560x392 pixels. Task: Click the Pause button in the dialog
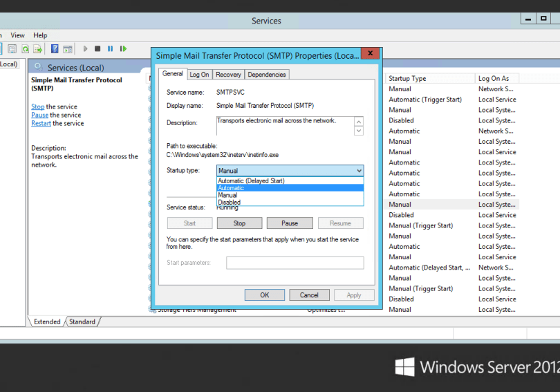pos(290,223)
